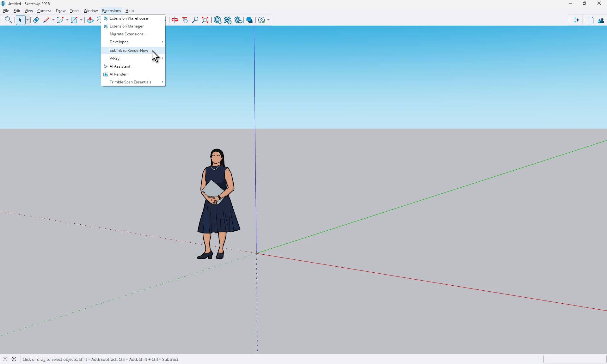Open the Edit menu
The image size is (607, 364).
coord(17,11)
